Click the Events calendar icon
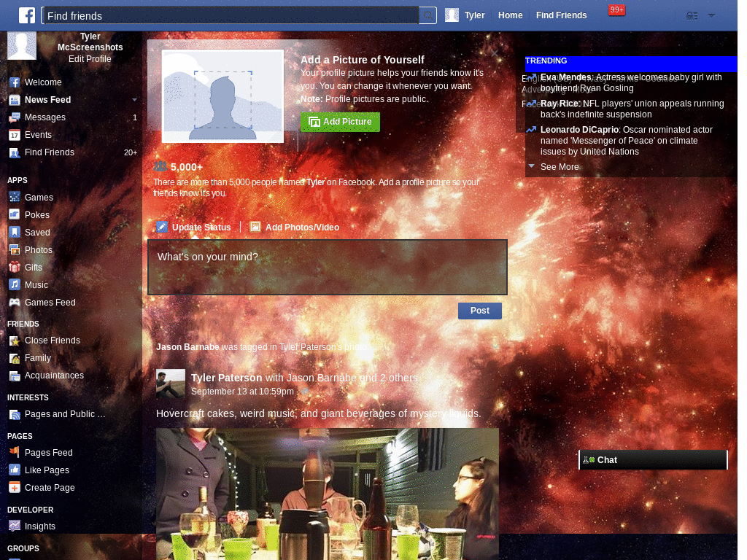The height and width of the screenshot is (560, 747). (x=15, y=135)
